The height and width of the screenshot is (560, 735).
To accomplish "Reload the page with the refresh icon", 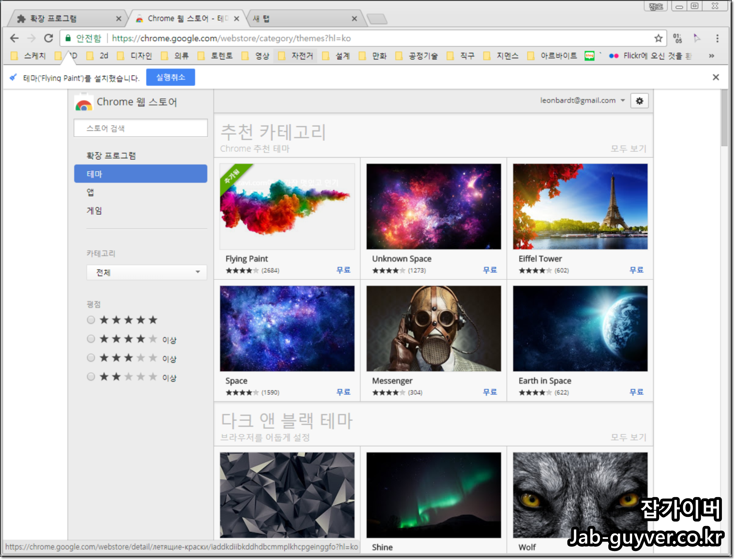I will coord(49,38).
